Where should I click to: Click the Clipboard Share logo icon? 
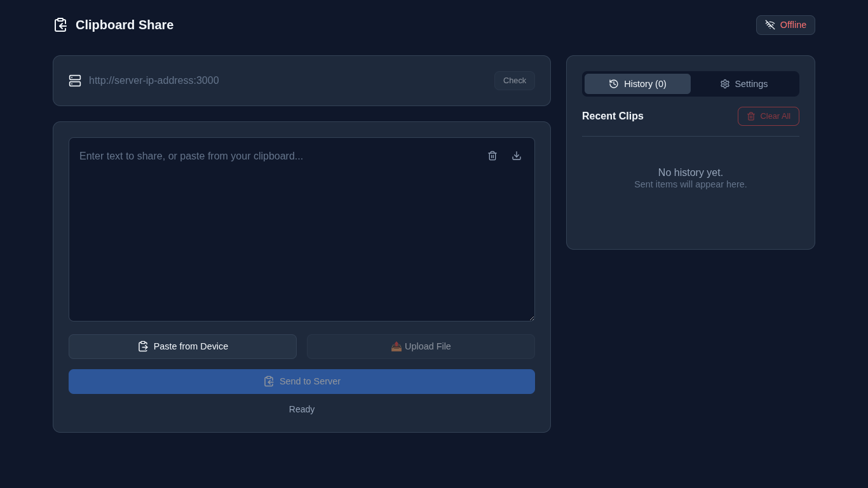60,25
